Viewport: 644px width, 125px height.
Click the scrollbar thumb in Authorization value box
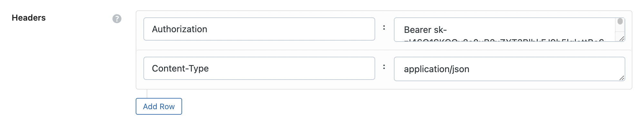(x=620, y=22)
